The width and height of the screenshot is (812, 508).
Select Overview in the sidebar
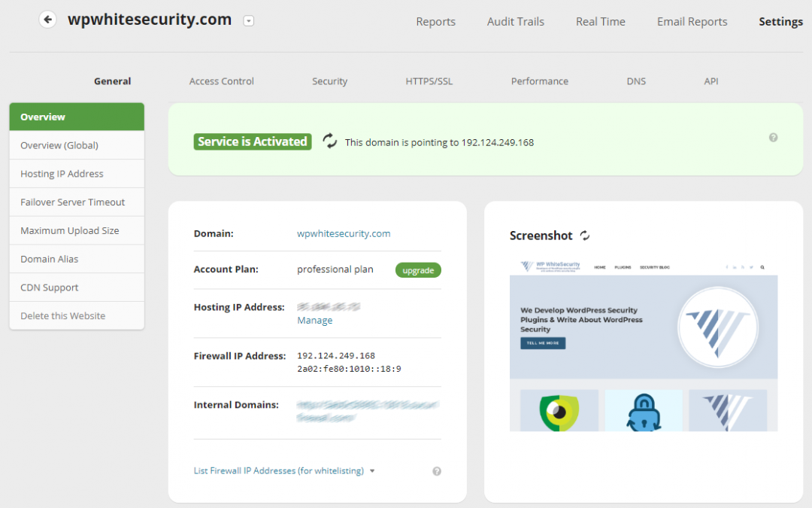point(77,117)
